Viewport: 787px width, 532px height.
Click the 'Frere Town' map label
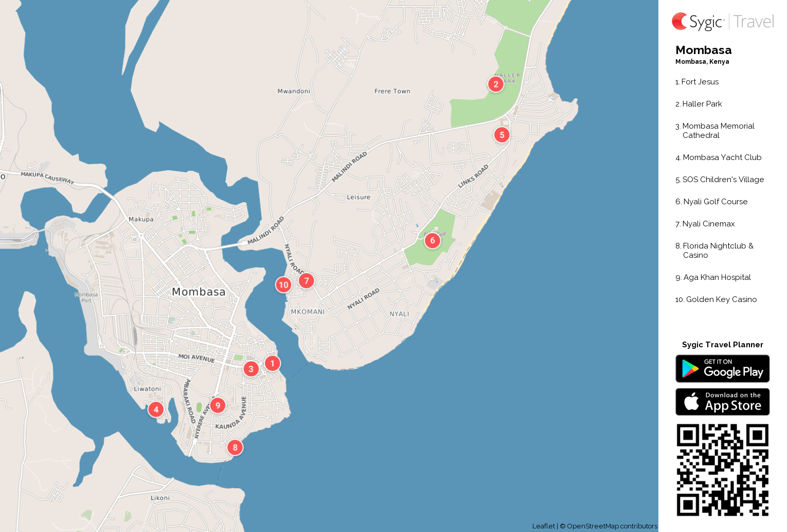pos(392,91)
